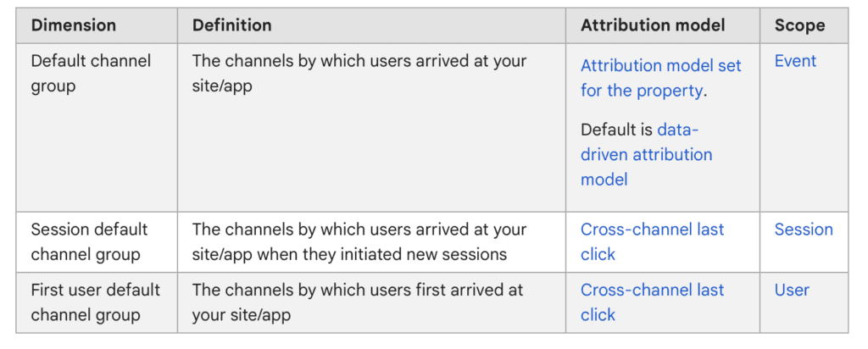
Task: Select the 'First user default channel group' cell
Action: coord(95,302)
